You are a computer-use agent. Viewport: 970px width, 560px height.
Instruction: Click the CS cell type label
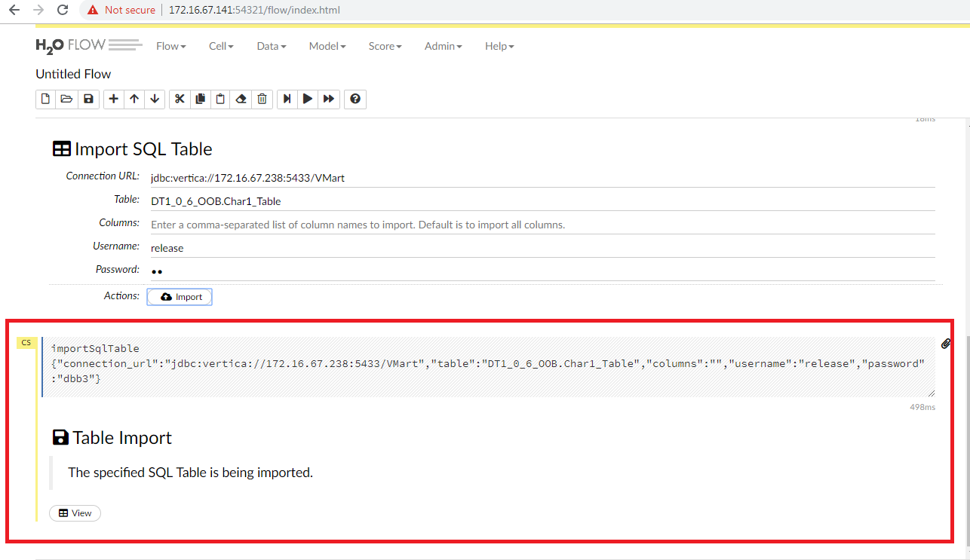coord(26,343)
